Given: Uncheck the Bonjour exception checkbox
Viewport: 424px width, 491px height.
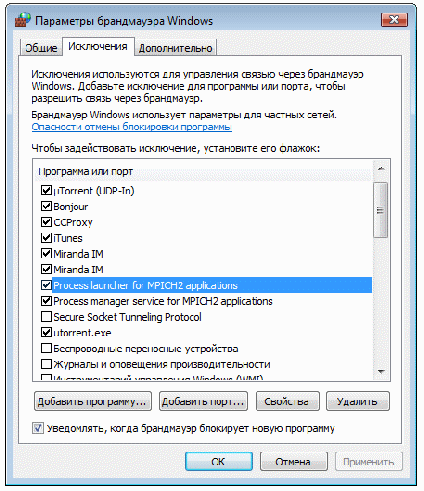Looking at the screenshot, I should (46, 206).
